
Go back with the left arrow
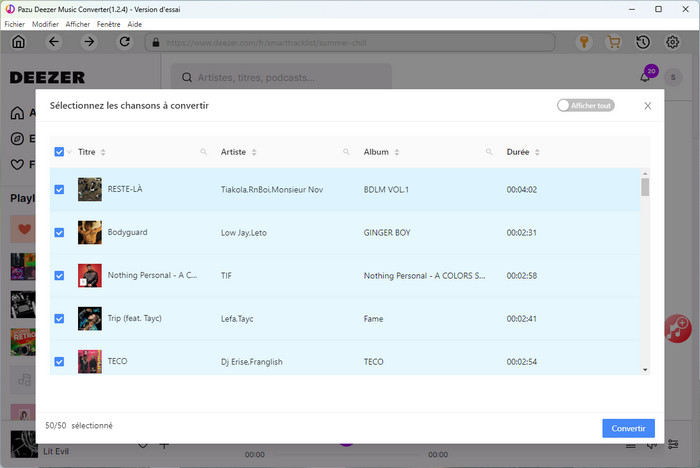pyautogui.click(x=54, y=42)
